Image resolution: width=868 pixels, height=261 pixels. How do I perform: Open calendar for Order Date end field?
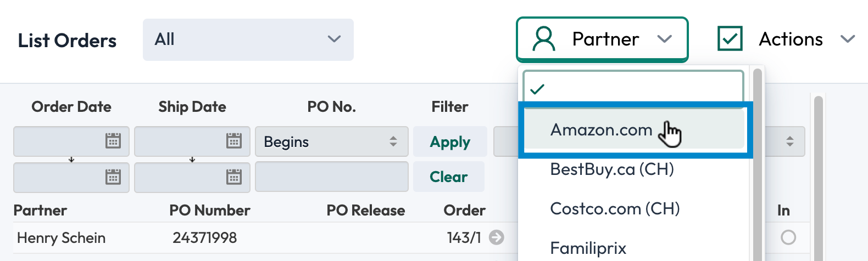point(113,177)
